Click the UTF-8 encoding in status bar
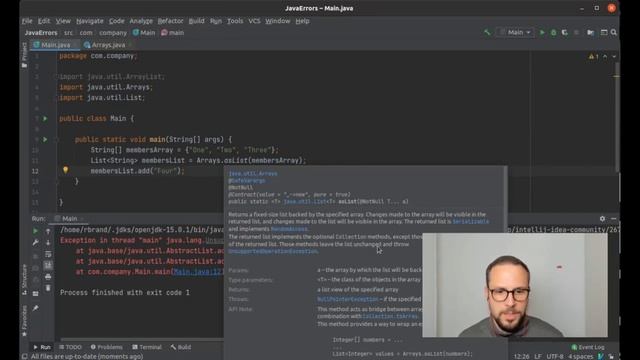 point(555,356)
